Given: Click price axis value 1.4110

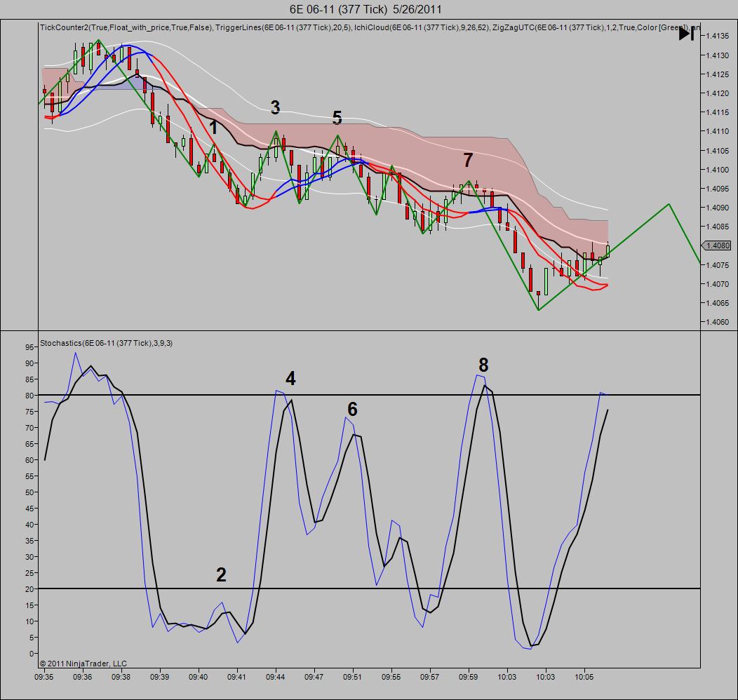Looking at the screenshot, I should [x=718, y=132].
